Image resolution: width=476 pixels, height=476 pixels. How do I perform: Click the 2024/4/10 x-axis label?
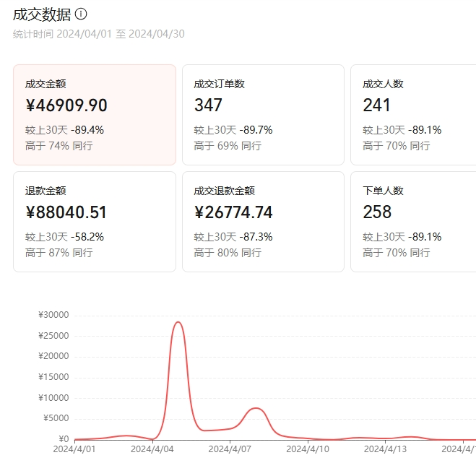pos(308,449)
